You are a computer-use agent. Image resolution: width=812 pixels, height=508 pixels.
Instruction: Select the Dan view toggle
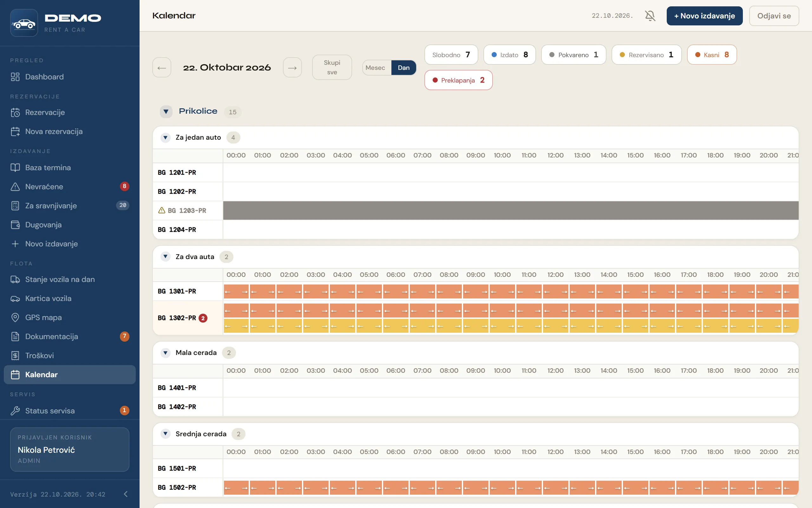tap(404, 68)
